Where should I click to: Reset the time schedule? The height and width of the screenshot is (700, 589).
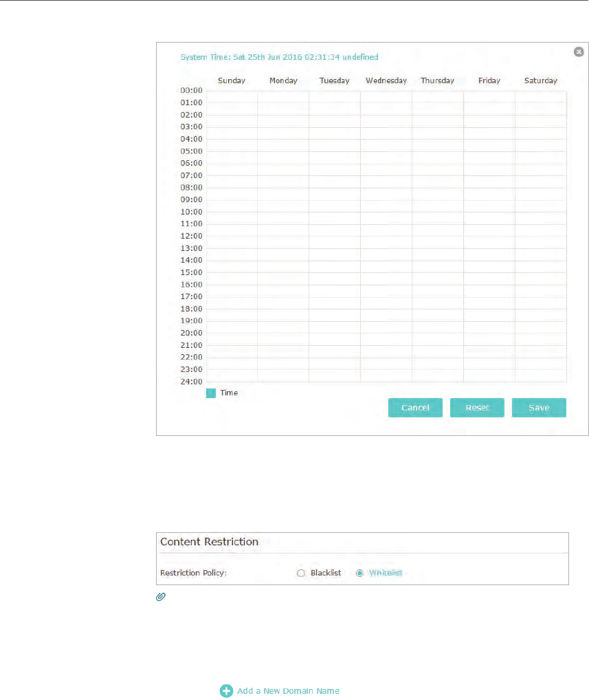click(477, 408)
